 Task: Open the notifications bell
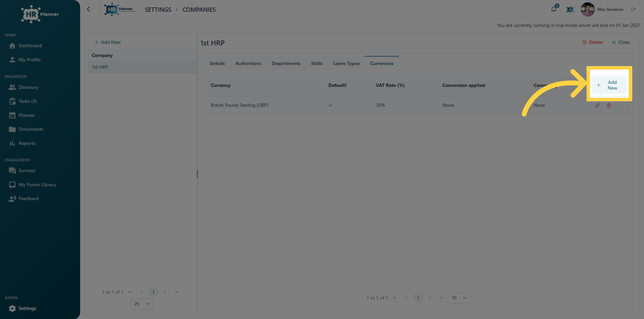pyautogui.click(x=554, y=9)
